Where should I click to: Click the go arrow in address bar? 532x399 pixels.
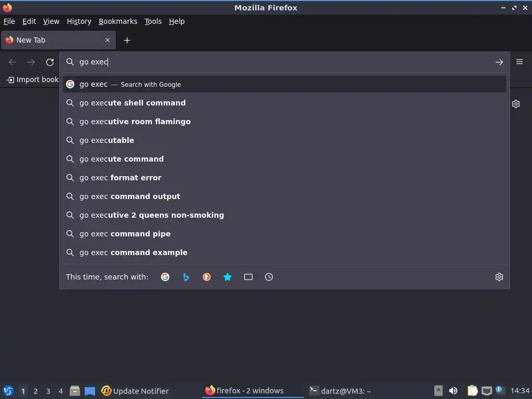pos(499,62)
